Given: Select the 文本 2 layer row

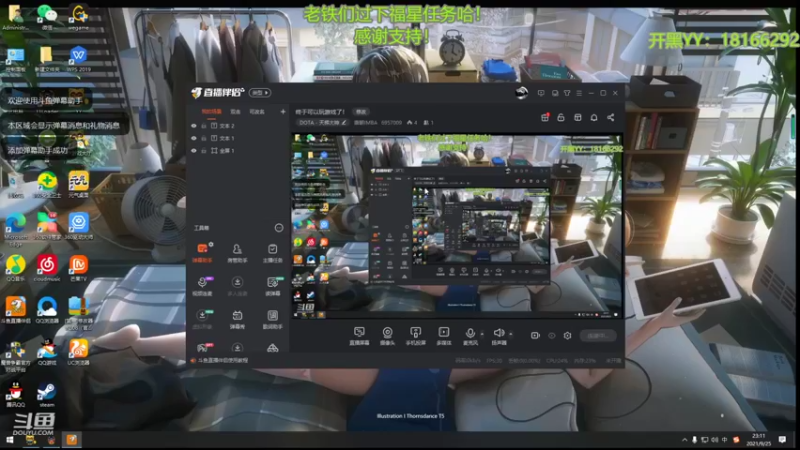Looking at the screenshot, I should point(238,126).
